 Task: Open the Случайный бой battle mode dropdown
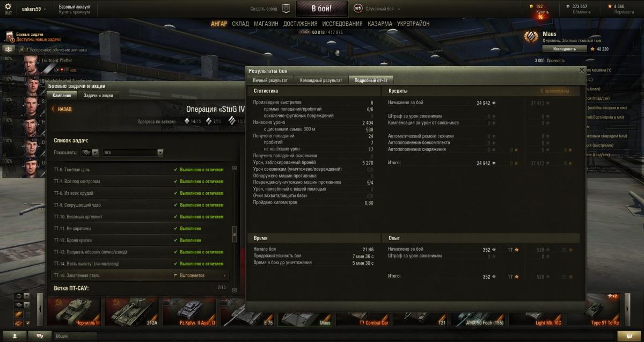(382, 9)
